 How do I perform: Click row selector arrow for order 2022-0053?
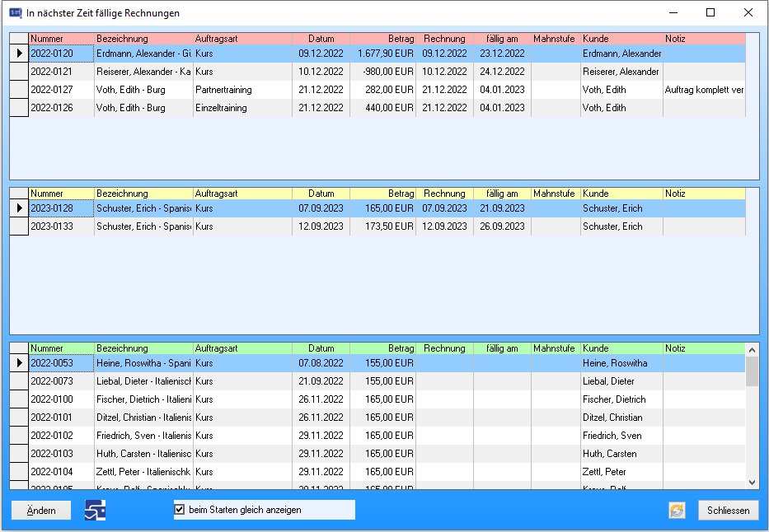tap(19, 363)
